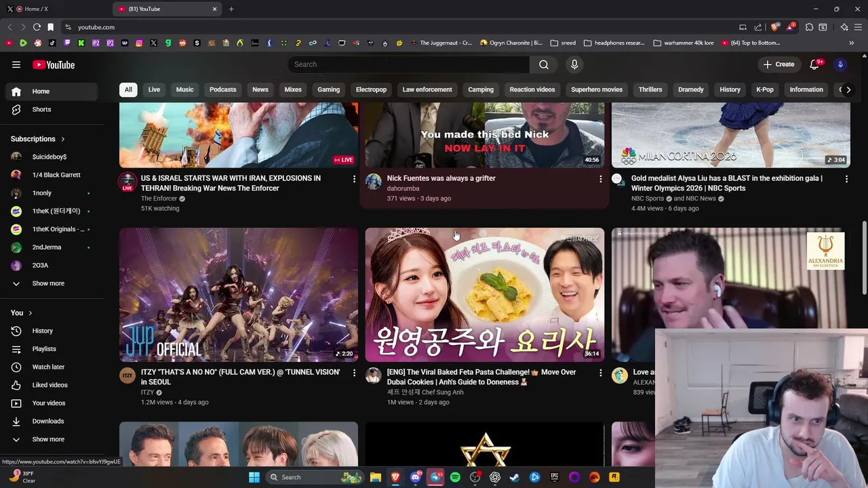
Task: Click the YouTube logo
Action: (54, 64)
